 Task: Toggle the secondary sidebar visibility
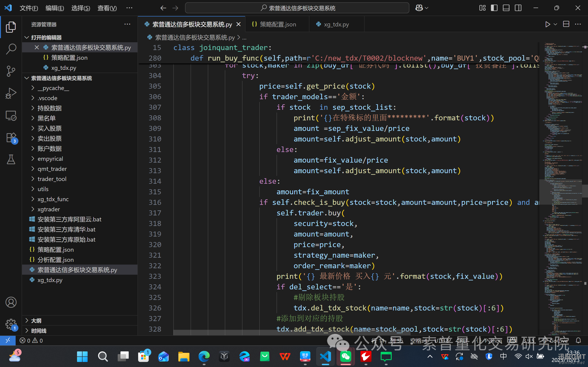coord(518,8)
